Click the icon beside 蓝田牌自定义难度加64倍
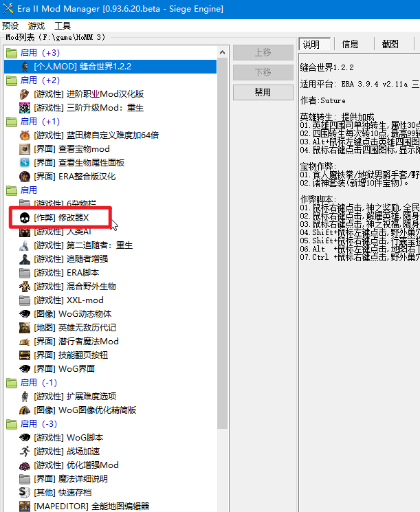This screenshot has width=420, height=512. (25, 135)
